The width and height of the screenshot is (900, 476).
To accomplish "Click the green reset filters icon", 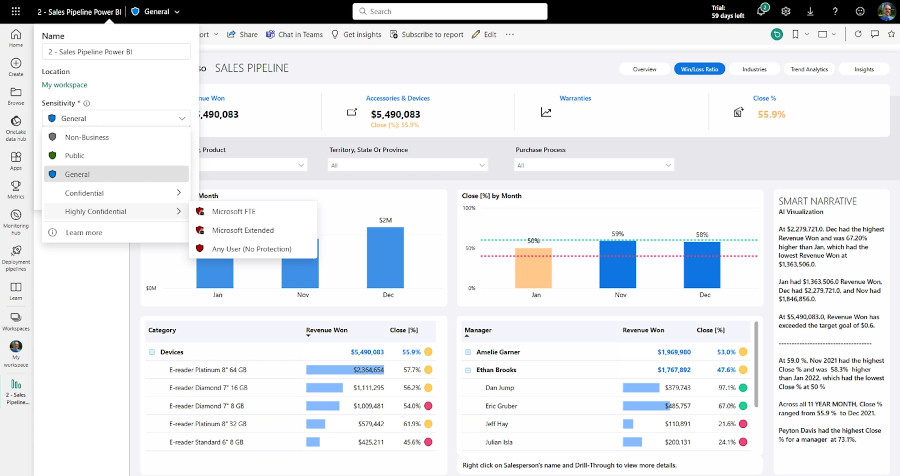I will (x=777, y=34).
